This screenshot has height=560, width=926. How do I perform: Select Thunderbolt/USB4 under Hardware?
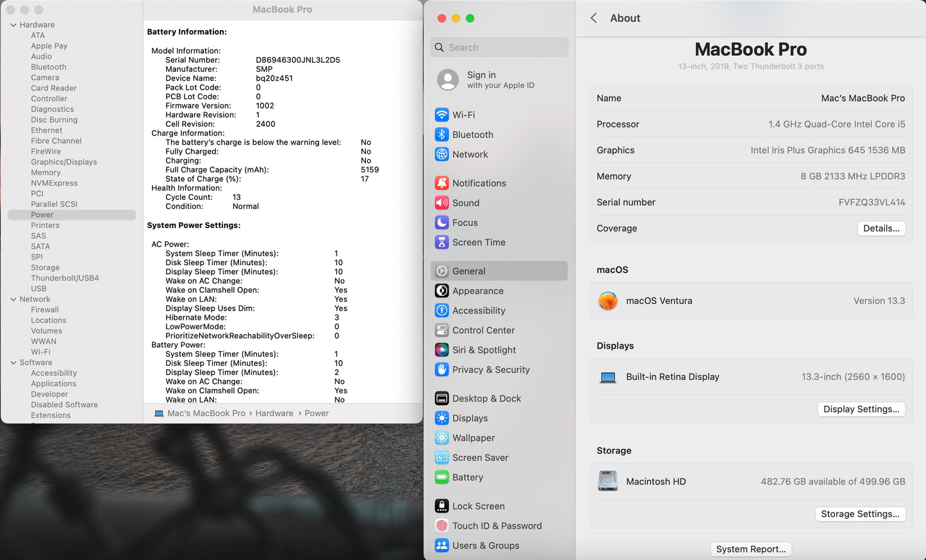(x=64, y=277)
